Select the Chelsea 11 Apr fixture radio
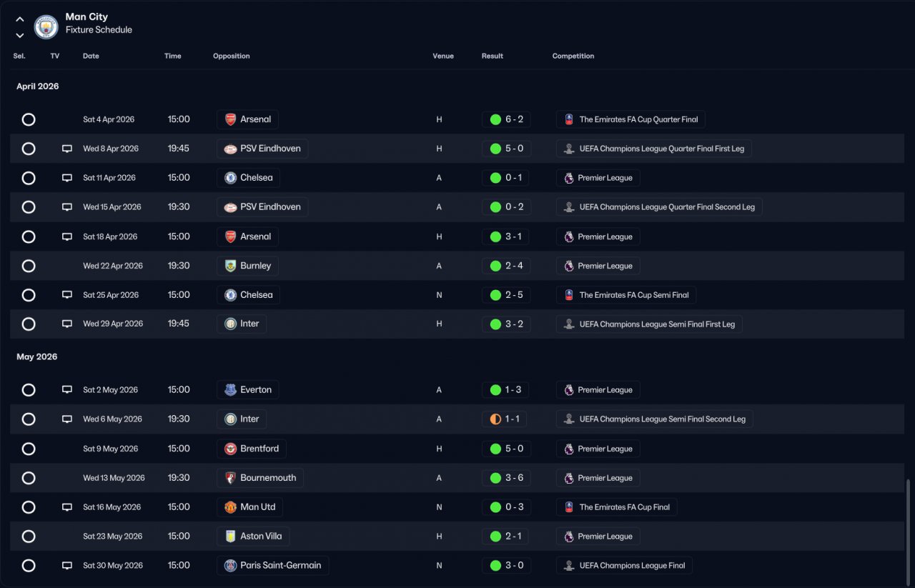Image resolution: width=915 pixels, height=588 pixels. (29, 178)
